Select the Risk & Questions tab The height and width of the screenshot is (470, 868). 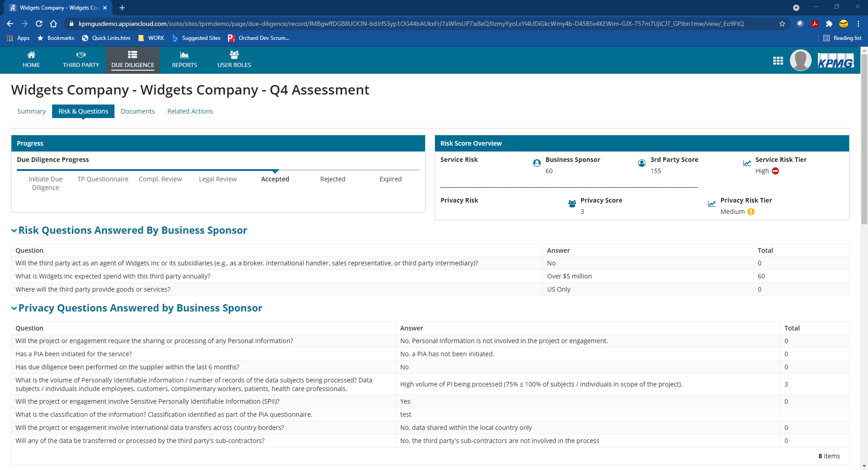[x=83, y=111]
